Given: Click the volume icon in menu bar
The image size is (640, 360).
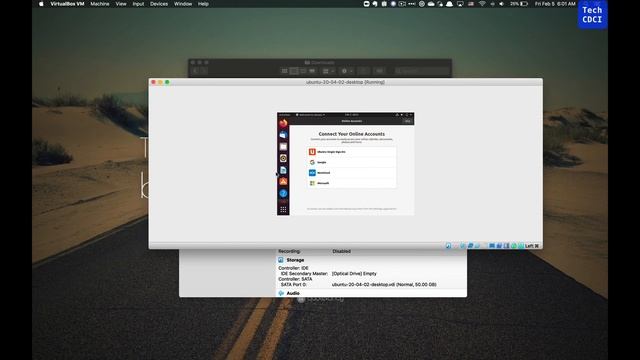Looking at the screenshot, I should coord(502,4).
